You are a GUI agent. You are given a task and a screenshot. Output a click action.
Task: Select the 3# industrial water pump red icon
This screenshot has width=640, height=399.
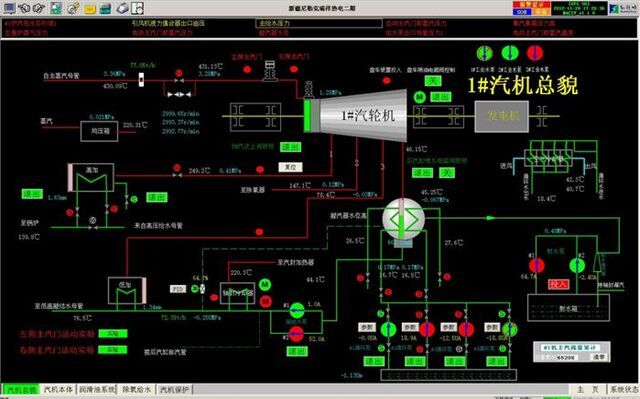click(x=535, y=53)
